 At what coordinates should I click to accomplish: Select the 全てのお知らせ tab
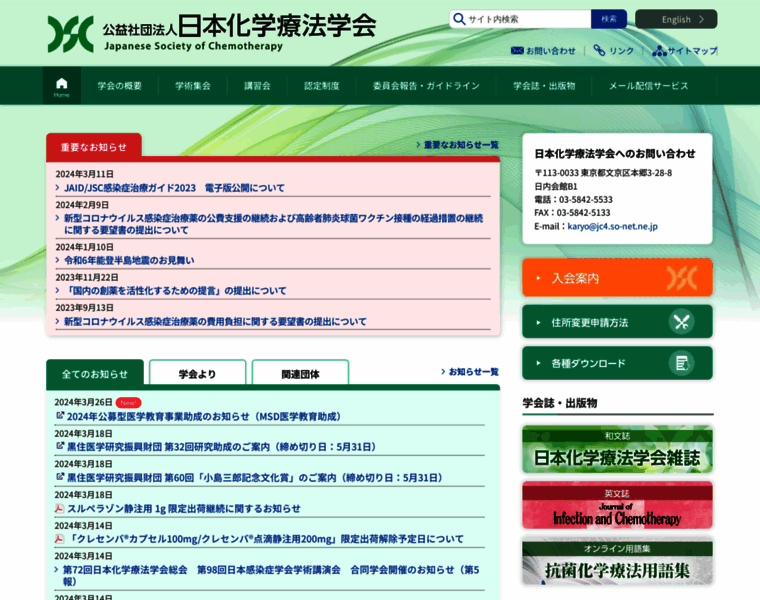[x=95, y=374]
